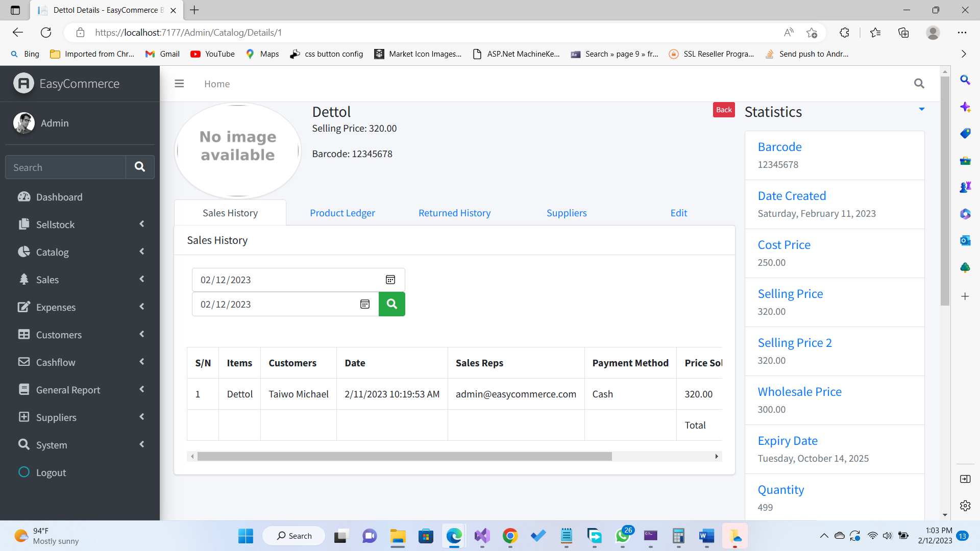Toggle the hamburger sidebar menu icon

[x=179, y=84]
